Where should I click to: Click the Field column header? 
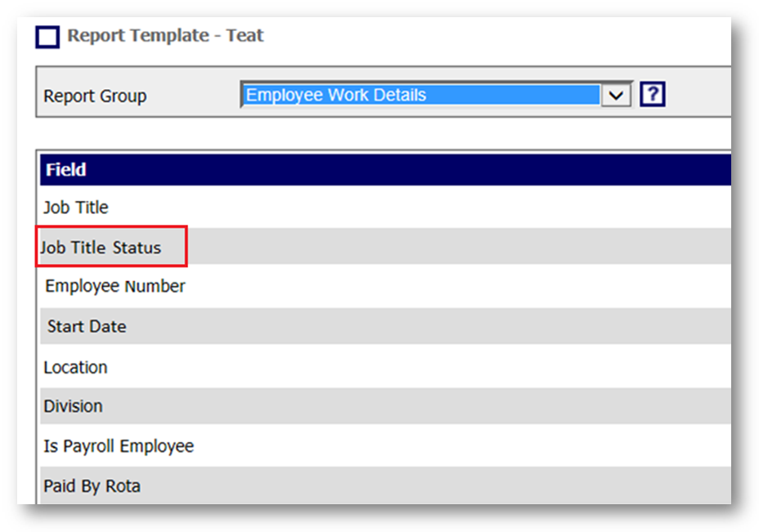tap(66, 170)
